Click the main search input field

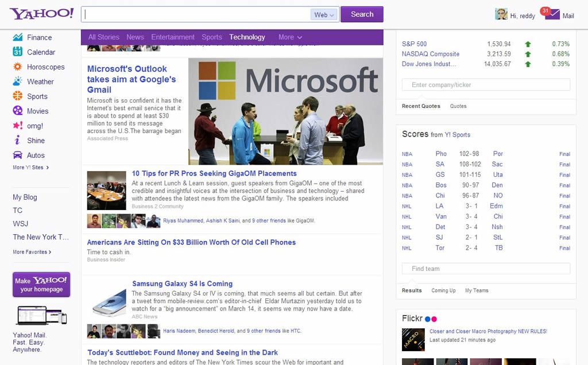point(196,14)
